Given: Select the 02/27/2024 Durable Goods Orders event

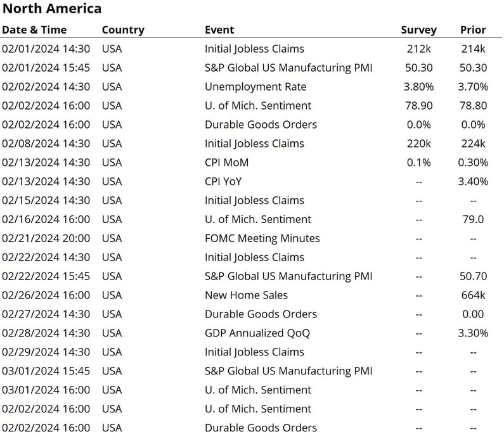Looking at the screenshot, I should tap(261, 314).
